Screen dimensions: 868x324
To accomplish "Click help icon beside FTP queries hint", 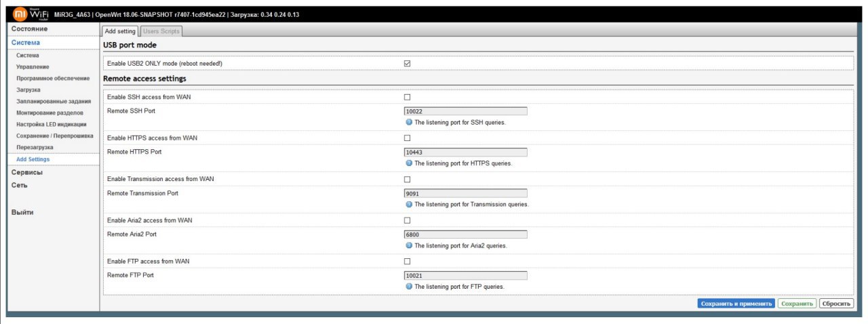I will (409, 287).
